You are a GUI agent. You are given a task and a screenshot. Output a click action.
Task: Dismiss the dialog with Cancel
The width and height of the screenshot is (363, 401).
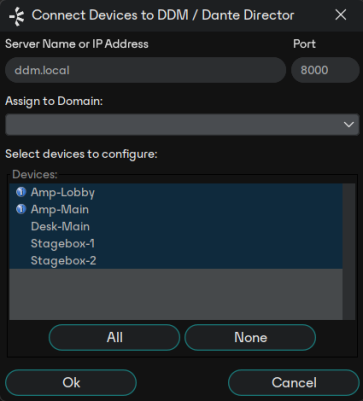click(x=294, y=382)
